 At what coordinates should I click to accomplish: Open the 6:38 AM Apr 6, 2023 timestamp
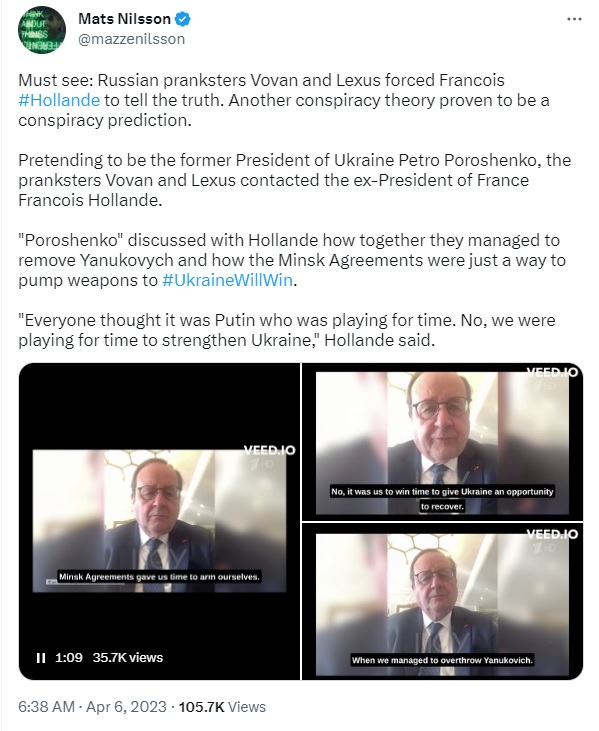pos(92,707)
